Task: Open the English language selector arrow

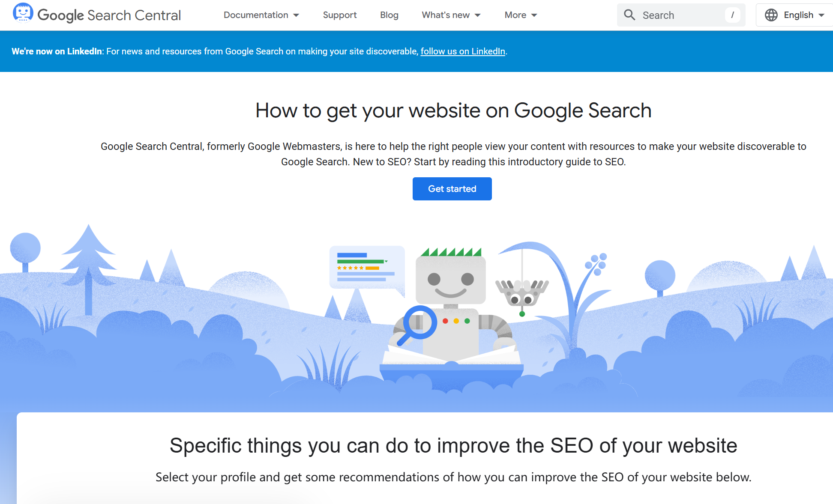Action: (x=821, y=15)
